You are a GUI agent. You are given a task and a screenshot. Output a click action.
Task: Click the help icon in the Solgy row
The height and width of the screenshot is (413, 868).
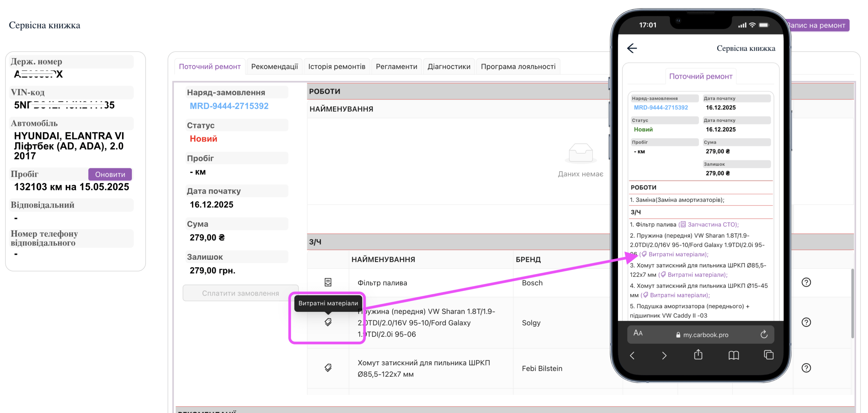click(x=806, y=322)
